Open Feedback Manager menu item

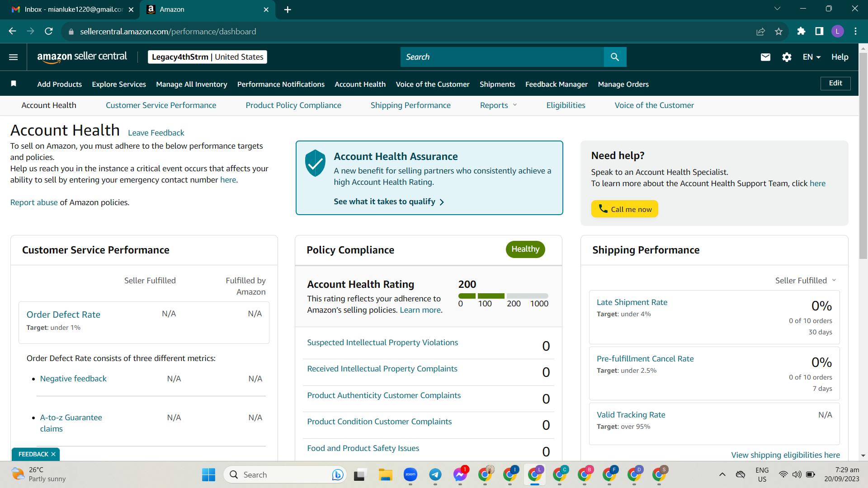(557, 84)
